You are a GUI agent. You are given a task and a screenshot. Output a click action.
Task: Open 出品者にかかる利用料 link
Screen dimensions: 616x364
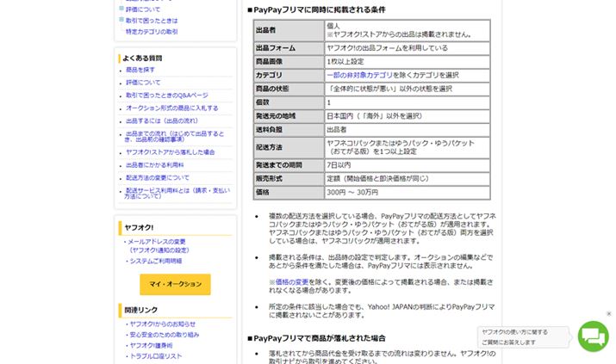click(x=155, y=164)
